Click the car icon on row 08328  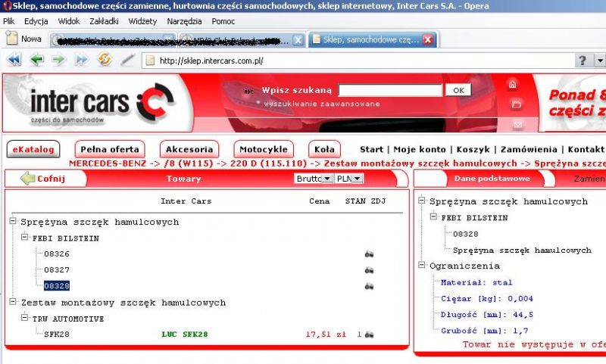point(369,286)
